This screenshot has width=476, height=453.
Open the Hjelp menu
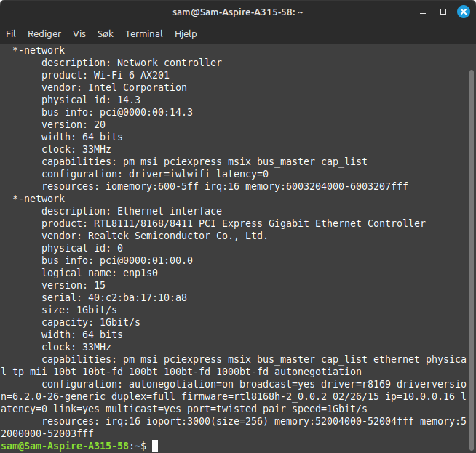(x=186, y=33)
